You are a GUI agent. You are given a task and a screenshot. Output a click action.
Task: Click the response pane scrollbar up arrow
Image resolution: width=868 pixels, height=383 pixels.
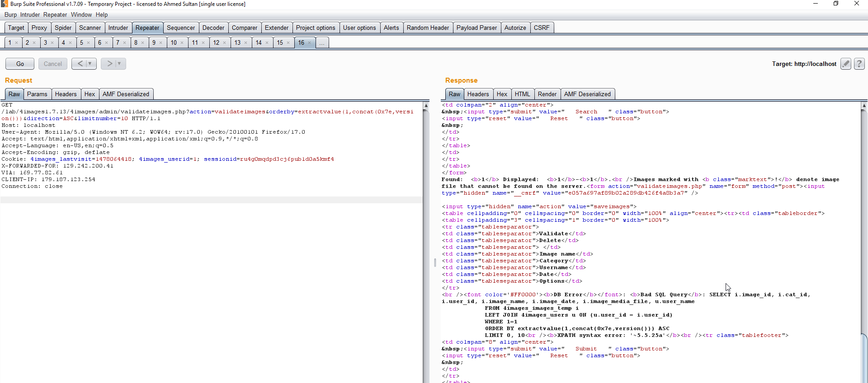click(x=864, y=105)
